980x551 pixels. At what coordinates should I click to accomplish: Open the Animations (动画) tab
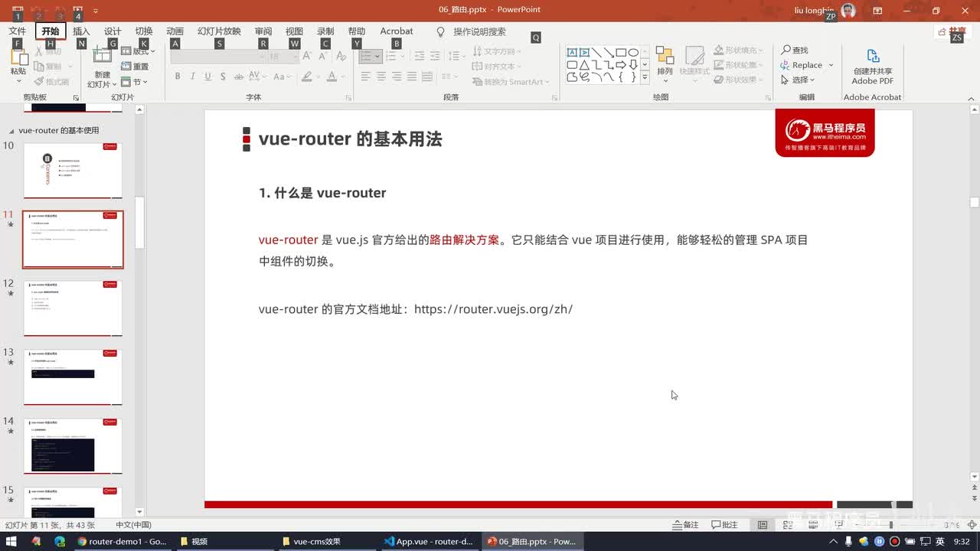coord(175,31)
